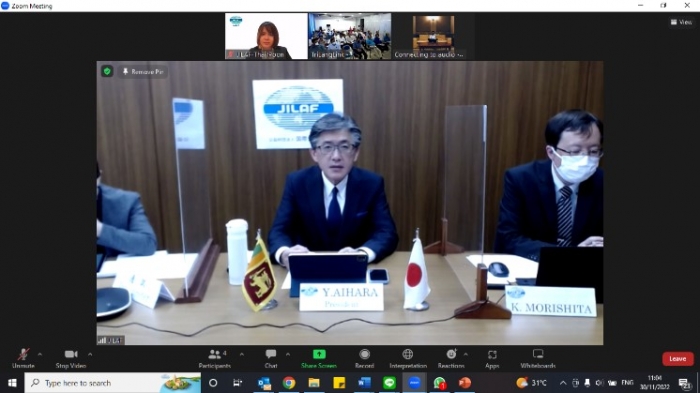Click the green encryption shield icon
The height and width of the screenshot is (393, 700).
click(107, 71)
